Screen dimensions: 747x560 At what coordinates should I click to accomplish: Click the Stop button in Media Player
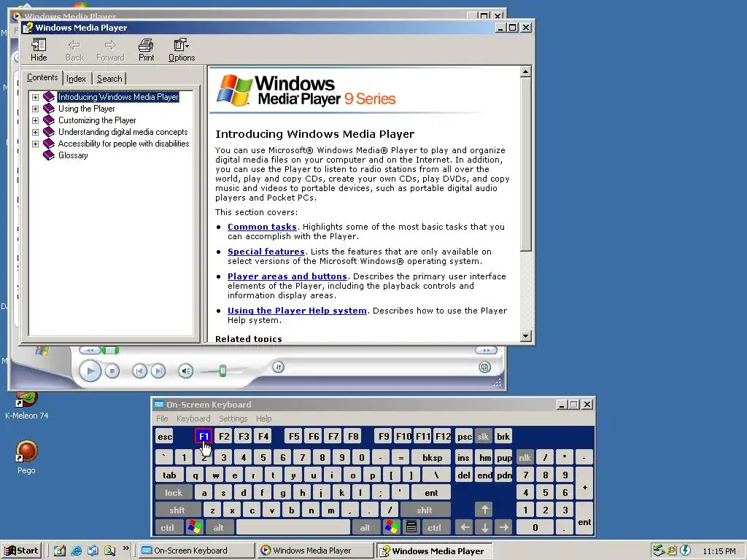(x=112, y=371)
